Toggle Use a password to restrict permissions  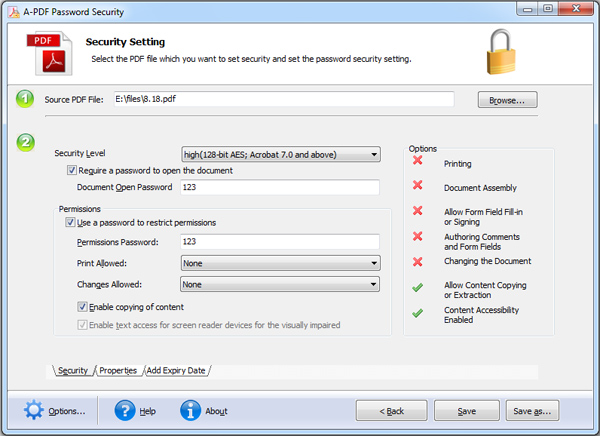tap(70, 222)
